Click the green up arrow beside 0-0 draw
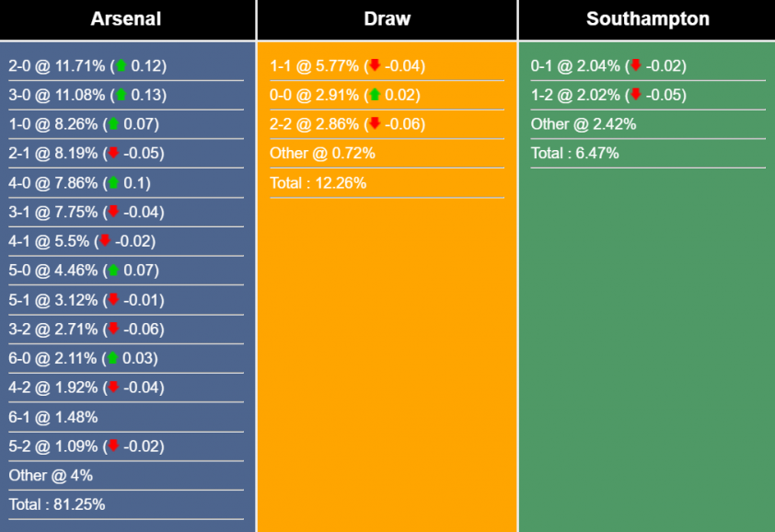 pyautogui.click(x=375, y=95)
